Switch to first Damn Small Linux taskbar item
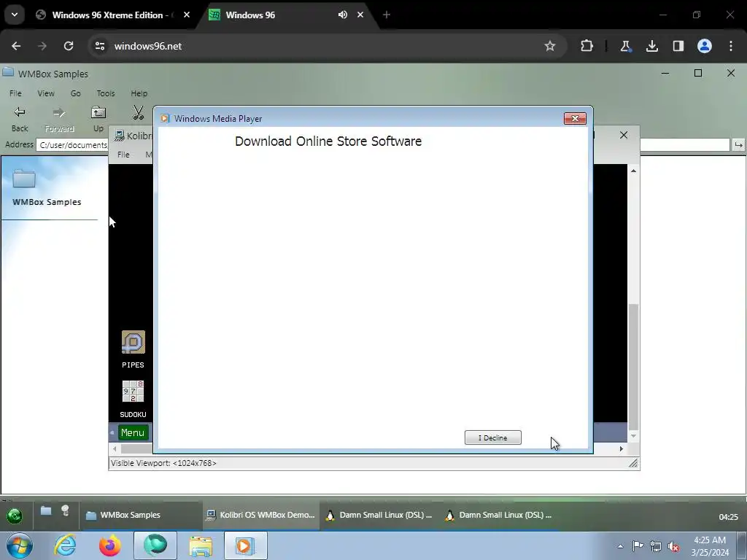The height and width of the screenshot is (560, 747). (379, 516)
